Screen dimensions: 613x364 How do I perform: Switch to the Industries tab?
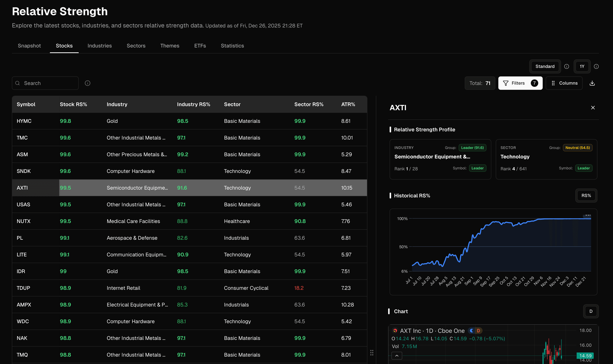click(x=99, y=46)
